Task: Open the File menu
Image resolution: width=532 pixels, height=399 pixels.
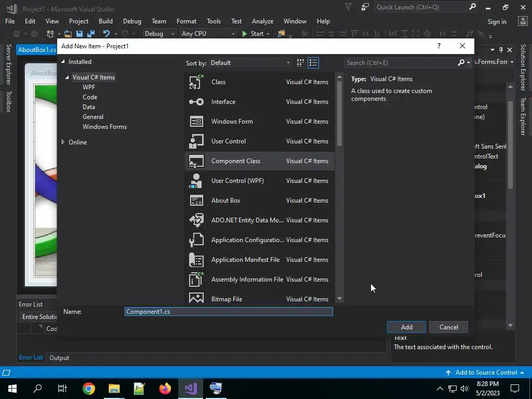Action: pos(10,21)
